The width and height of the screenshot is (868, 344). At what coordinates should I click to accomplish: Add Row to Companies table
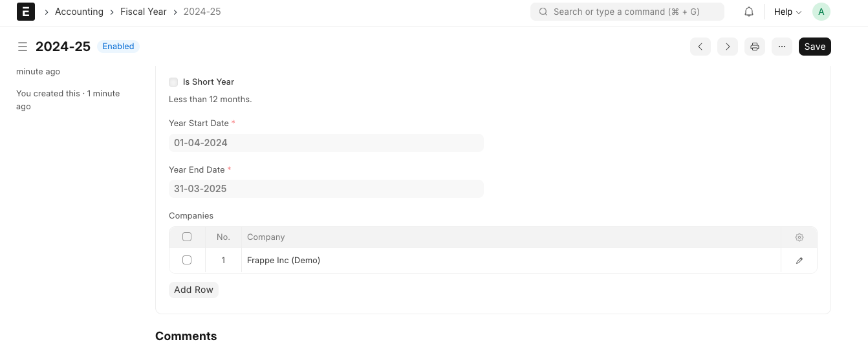(x=193, y=290)
